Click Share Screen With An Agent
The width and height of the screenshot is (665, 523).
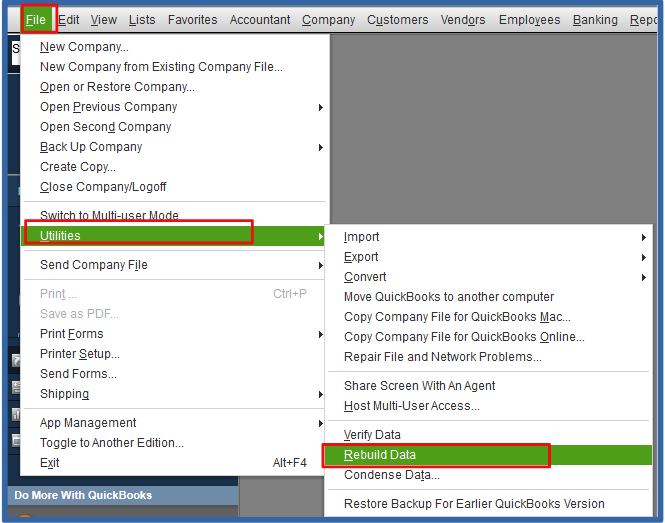pos(489,386)
